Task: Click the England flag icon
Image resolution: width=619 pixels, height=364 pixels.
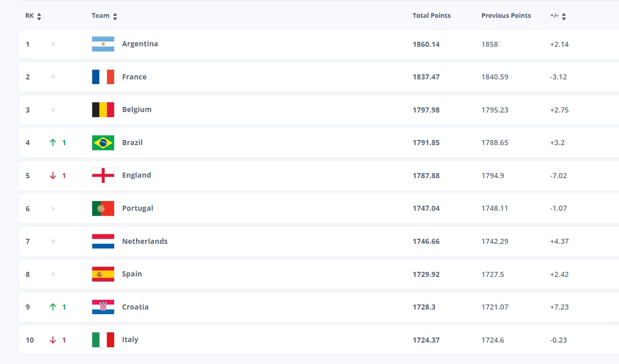Action: [103, 176]
